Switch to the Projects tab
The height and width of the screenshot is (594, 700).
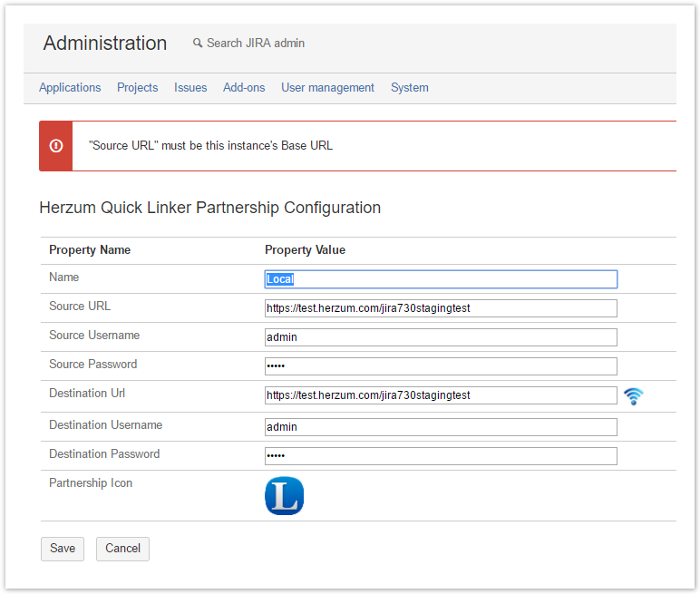click(x=137, y=88)
